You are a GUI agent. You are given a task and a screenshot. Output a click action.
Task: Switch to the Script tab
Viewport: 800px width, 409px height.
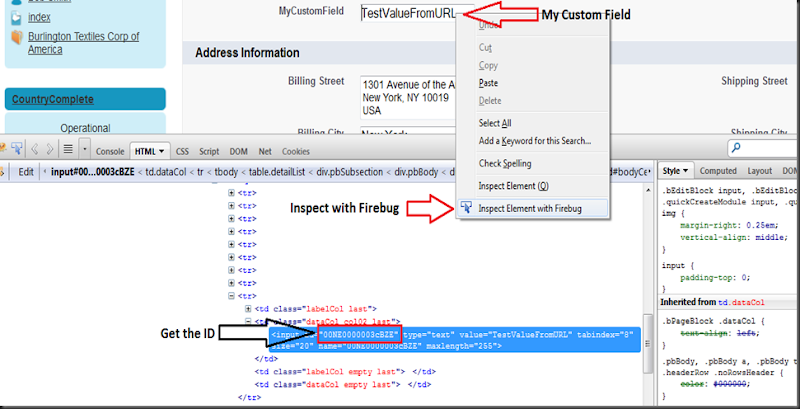pyautogui.click(x=209, y=151)
